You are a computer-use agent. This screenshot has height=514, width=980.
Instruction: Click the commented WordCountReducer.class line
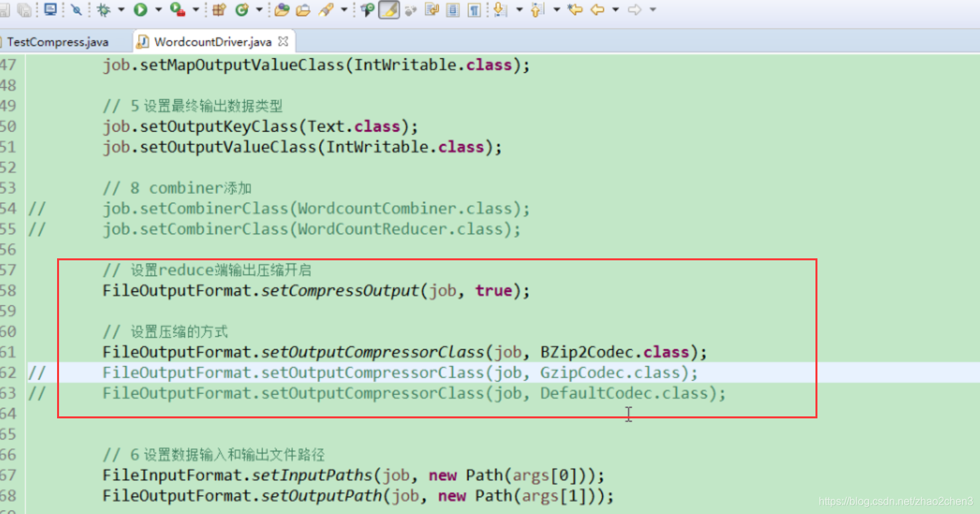coord(312,230)
